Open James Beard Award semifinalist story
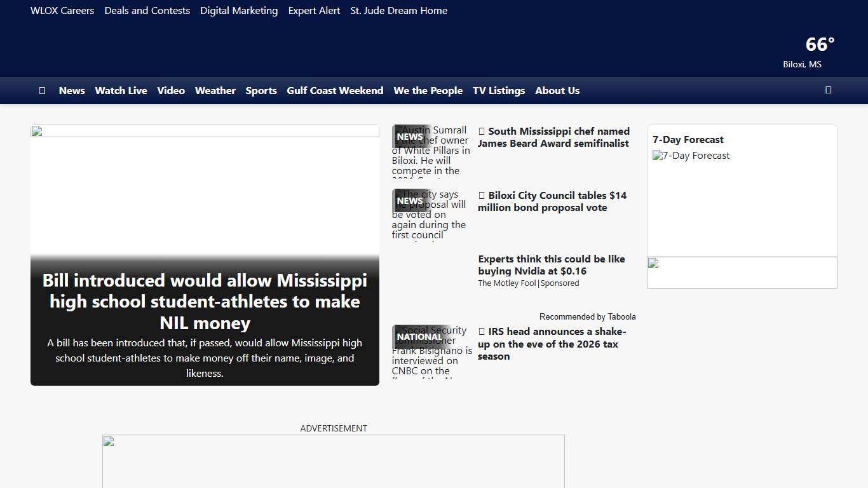This screenshot has height=488, width=868. pos(553,137)
